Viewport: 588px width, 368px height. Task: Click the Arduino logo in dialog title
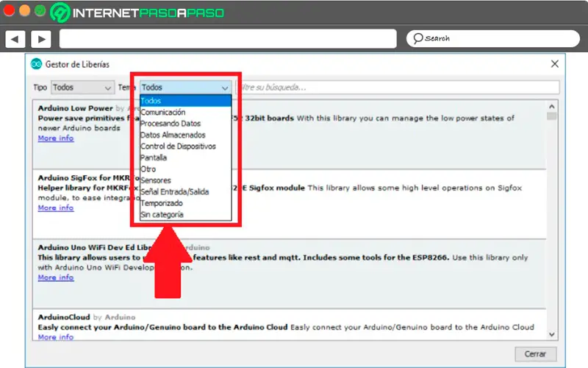click(x=36, y=64)
